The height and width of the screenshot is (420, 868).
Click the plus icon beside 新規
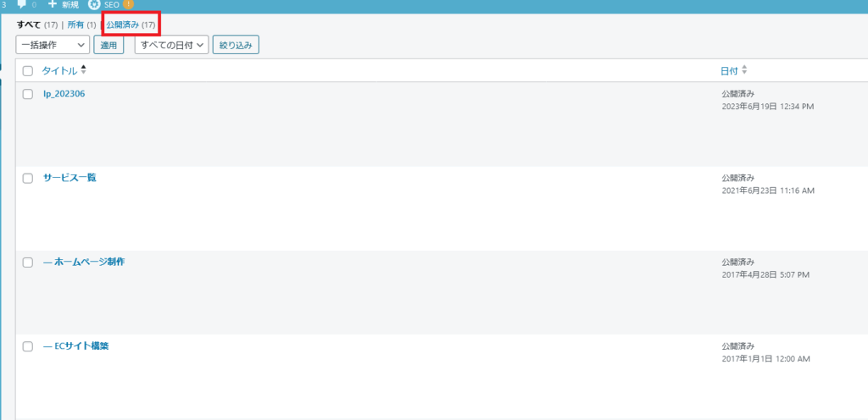[x=52, y=5]
